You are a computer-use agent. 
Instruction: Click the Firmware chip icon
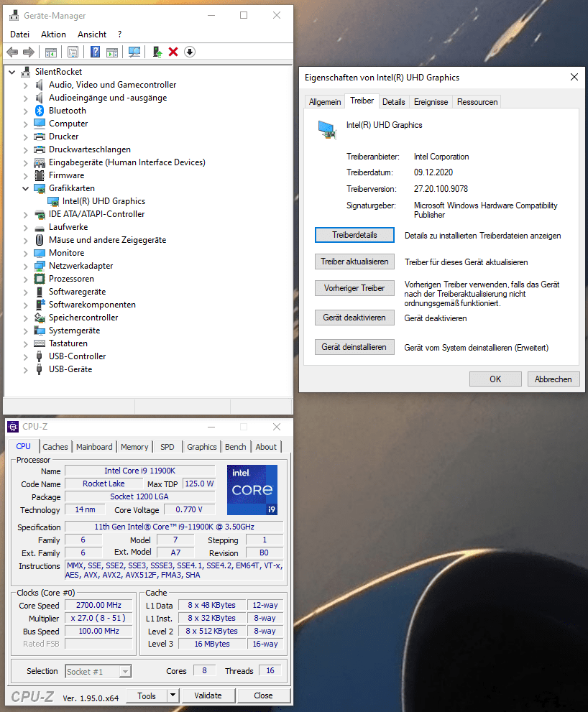[x=40, y=175]
